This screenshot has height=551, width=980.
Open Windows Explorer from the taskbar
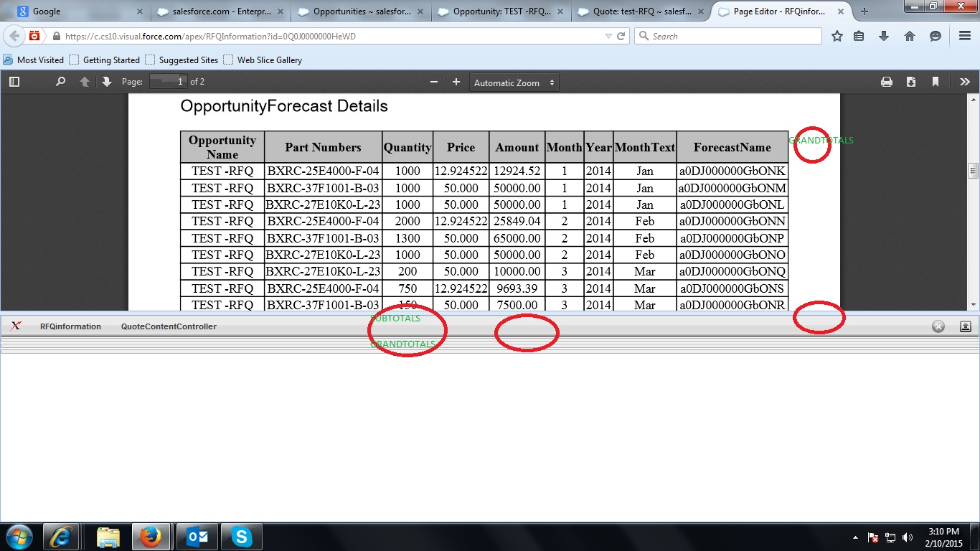(x=108, y=537)
